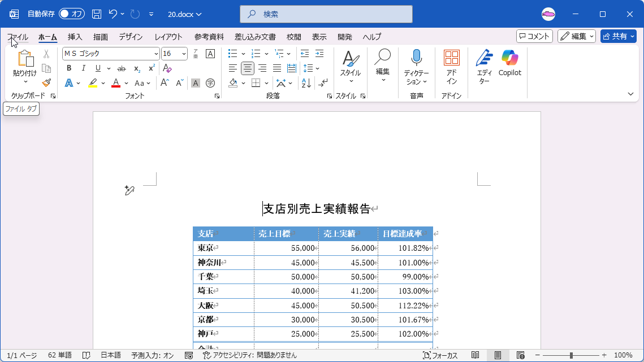Expand the MS ゴシック font name dropdown
Screen dimensions: 644x362
click(x=156, y=54)
